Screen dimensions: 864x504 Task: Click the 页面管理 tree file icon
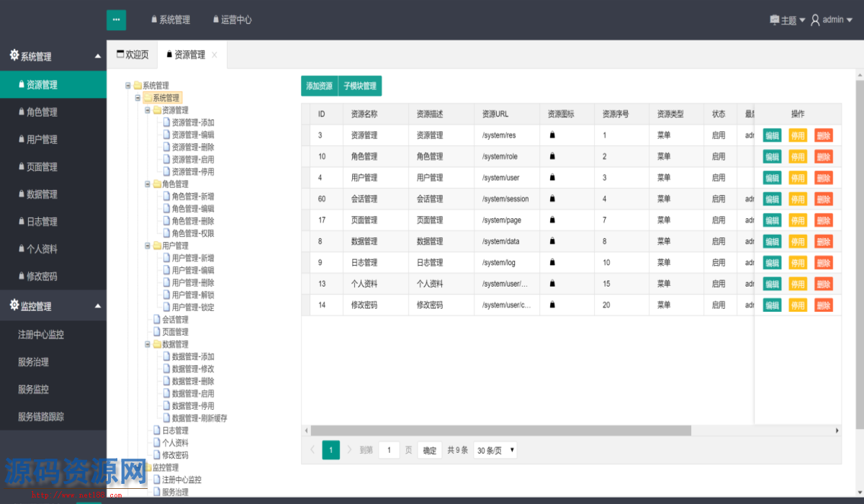pos(157,332)
